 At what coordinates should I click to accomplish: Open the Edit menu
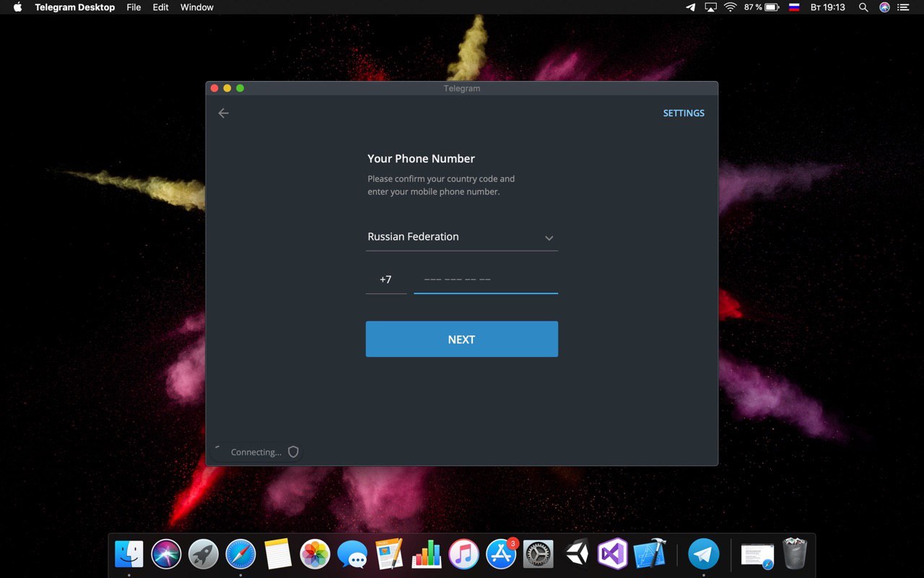tap(161, 7)
